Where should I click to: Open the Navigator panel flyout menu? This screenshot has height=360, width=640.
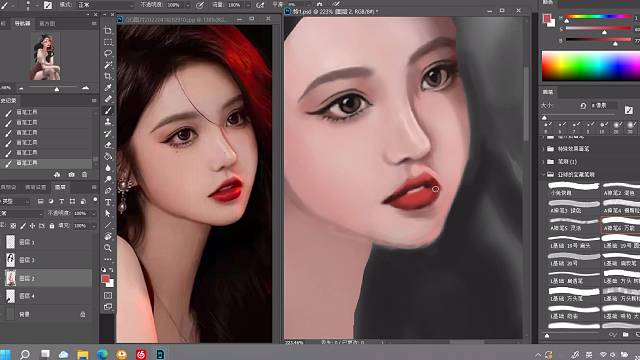tap(94, 24)
